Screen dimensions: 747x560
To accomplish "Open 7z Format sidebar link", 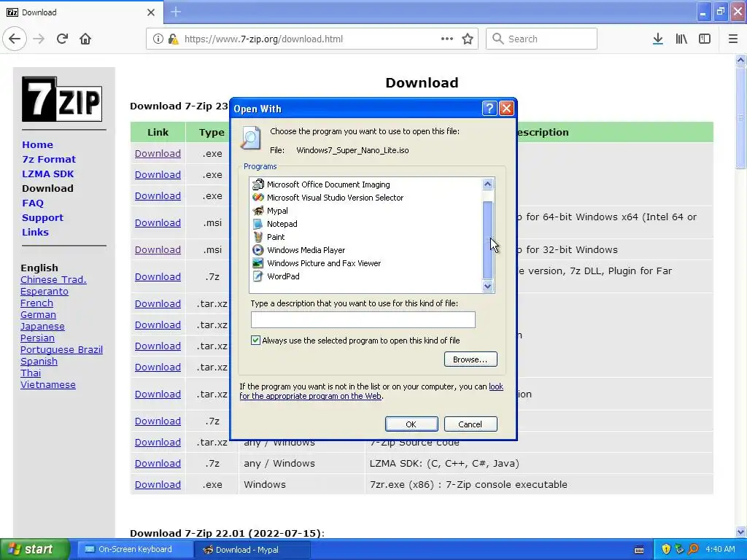I will [x=49, y=159].
